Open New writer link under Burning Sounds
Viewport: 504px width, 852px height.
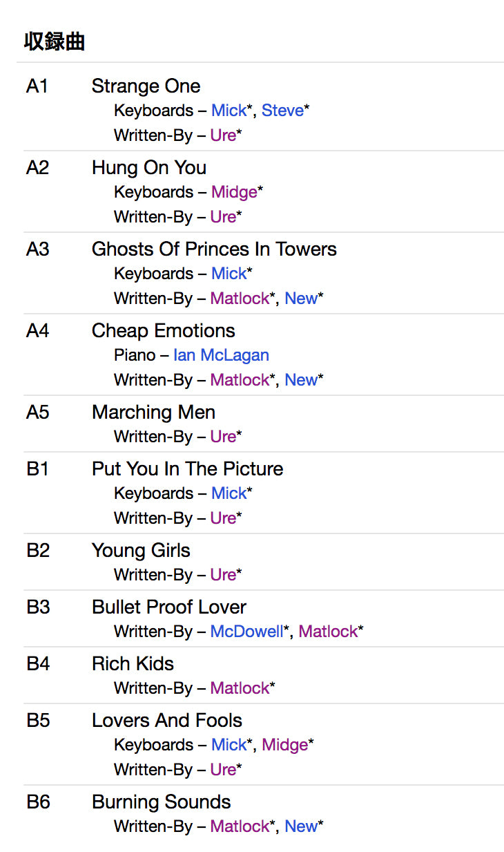coord(301,826)
